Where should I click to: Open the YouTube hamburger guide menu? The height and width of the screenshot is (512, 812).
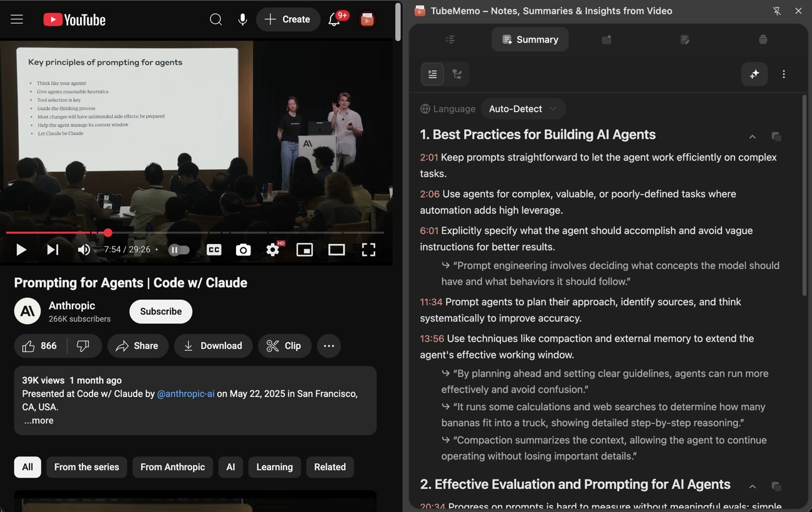17,19
